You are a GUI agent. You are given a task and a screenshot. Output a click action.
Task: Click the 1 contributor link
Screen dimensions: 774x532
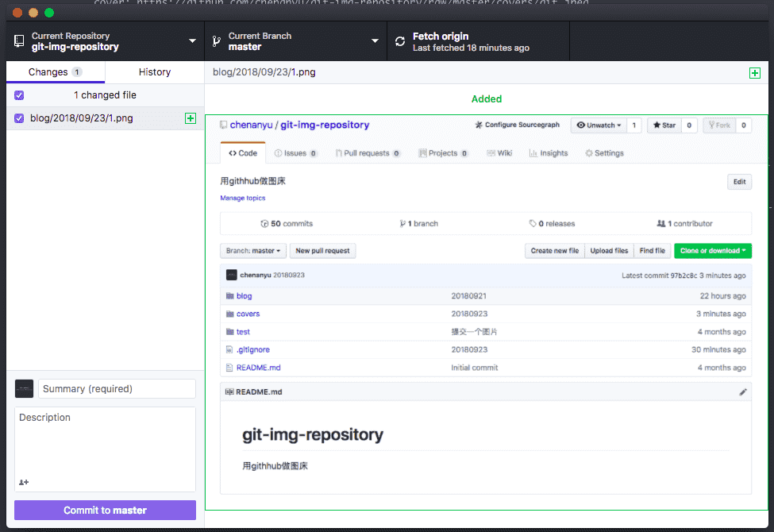pos(684,224)
